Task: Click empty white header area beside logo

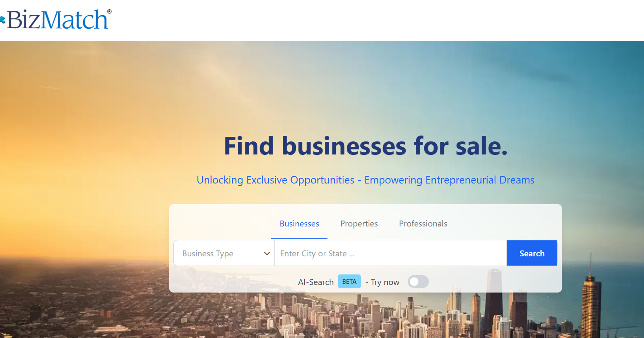Action: (x=379, y=20)
